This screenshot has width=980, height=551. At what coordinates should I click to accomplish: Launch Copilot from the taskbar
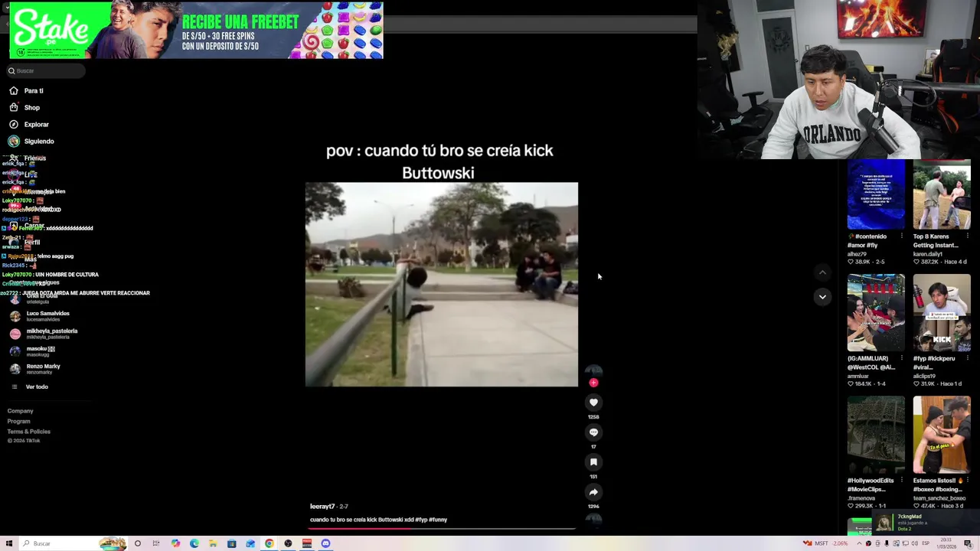pos(175,543)
